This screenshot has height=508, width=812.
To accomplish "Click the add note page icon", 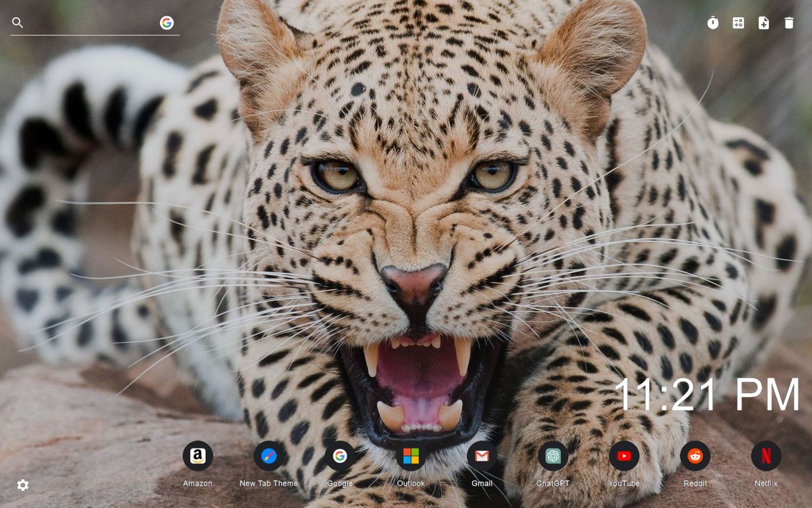I will (764, 23).
